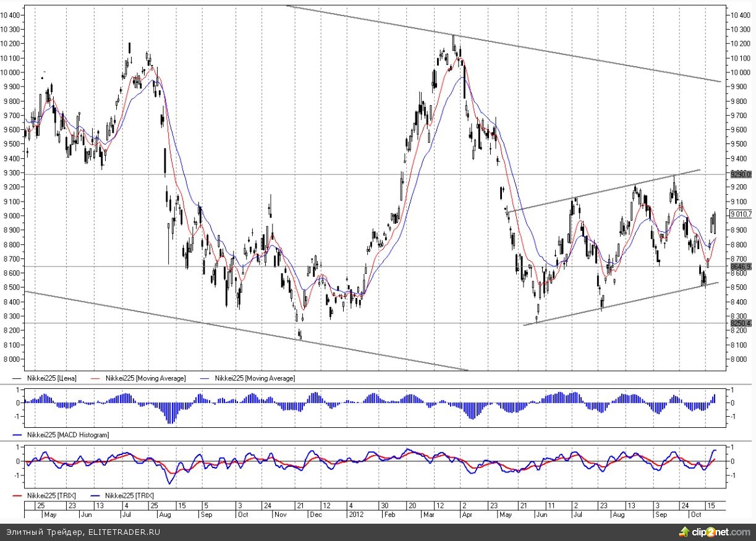Open the clip2net.com watermark text
756x541 pixels.
[x=718, y=532]
